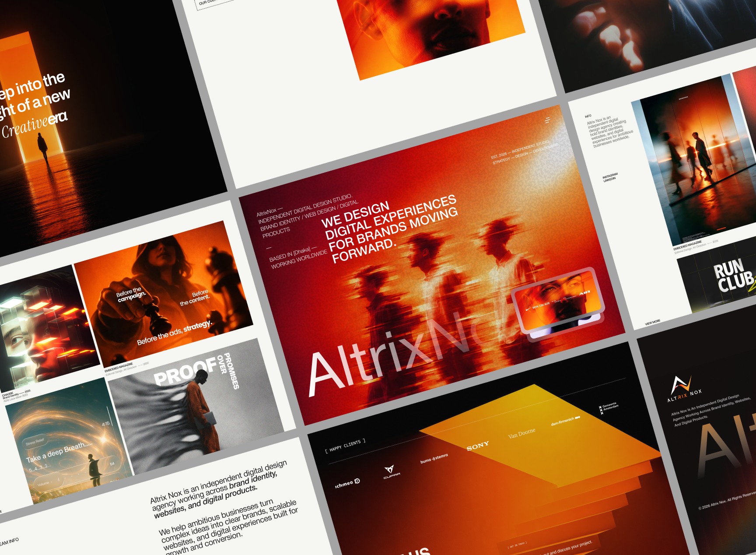This screenshot has width=756, height=555.
Task: Click the dsm-firmenich client logo
Action: pyautogui.click(x=565, y=421)
